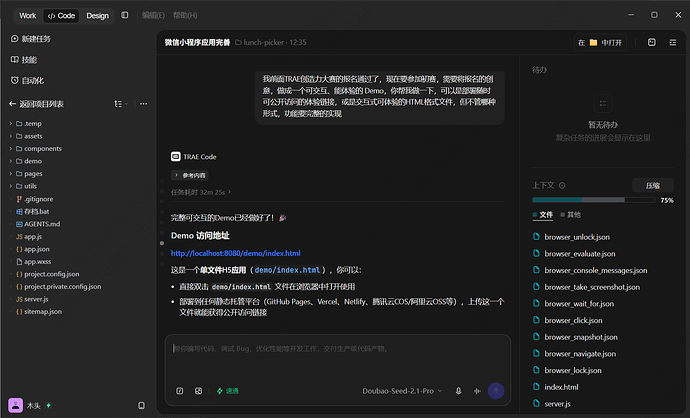Switch to the Work mode tab

pos(27,16)
